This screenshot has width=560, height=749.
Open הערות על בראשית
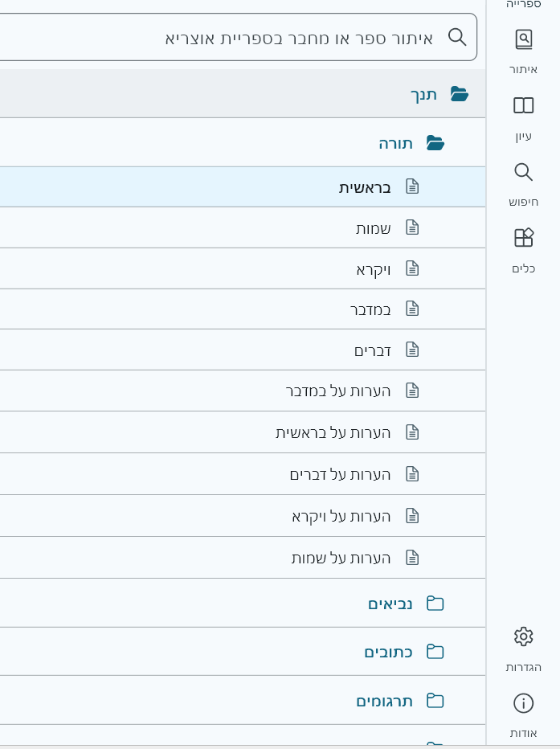[x=333, y=432]
